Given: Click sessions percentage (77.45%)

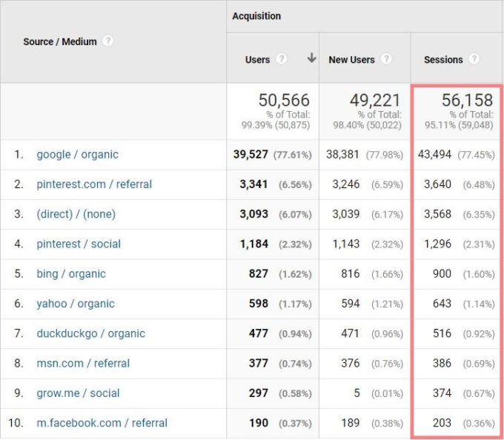Looking at the screenshot, I should click(476, 155).
